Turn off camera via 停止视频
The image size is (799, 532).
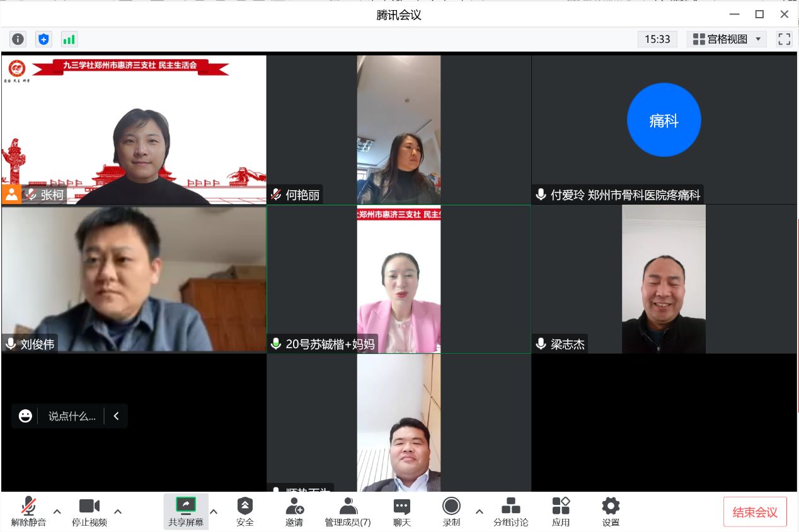coord(89,511)
